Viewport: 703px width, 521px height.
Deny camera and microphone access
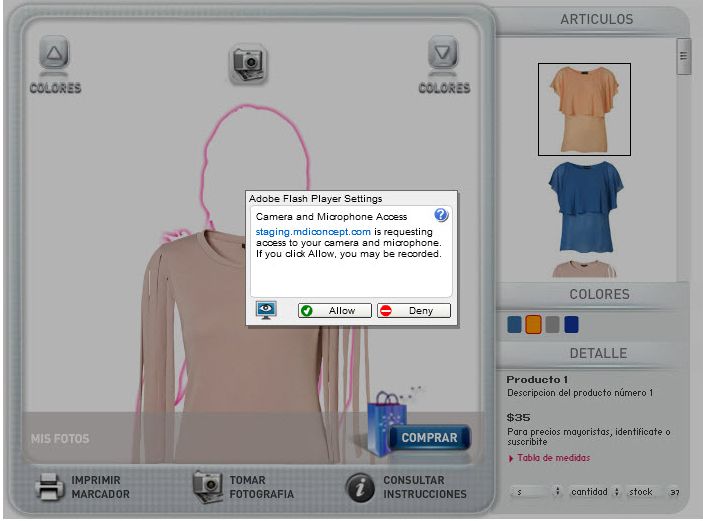click(x=414, y=311)
